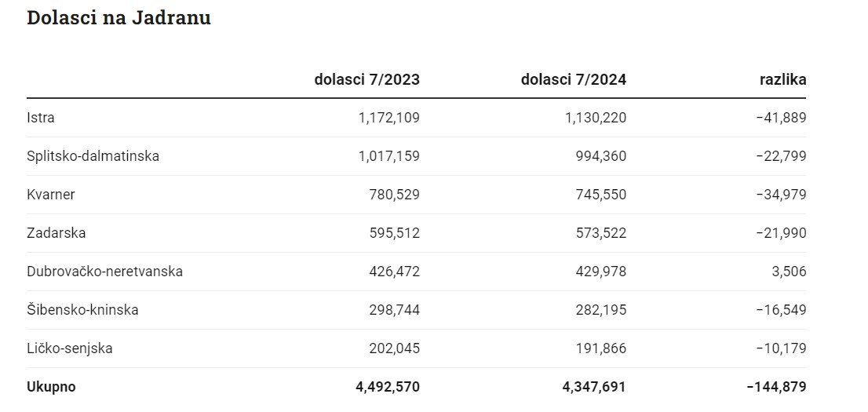Click the "dolasci 7/2024" column header

click(573, 79)
